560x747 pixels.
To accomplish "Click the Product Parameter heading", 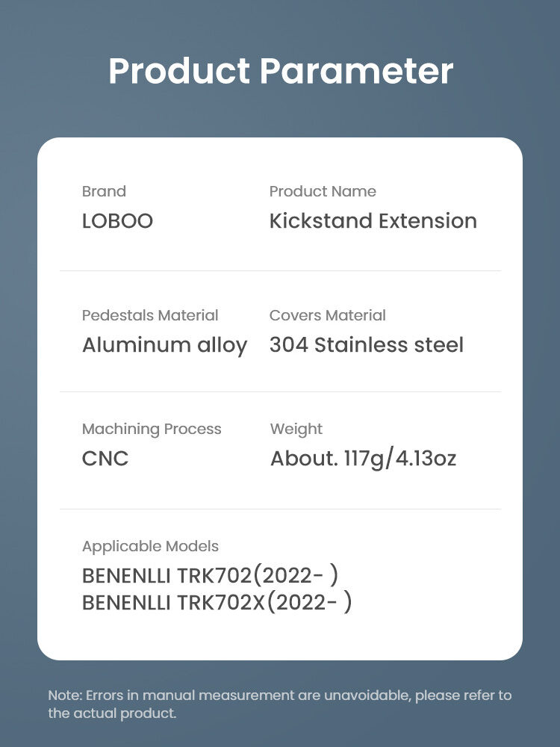I will pos(281,72).
